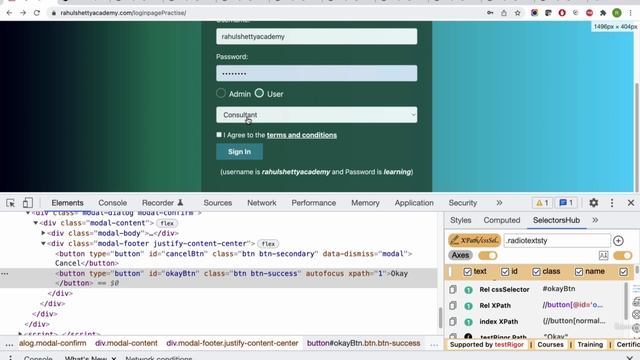640x360 pixels.
Task: Collapse the modal-content div node
Action: pos(36,223)
